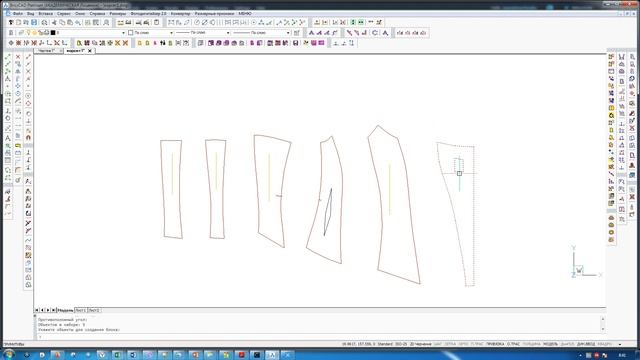Select the Модель layout tab

pyautogui.click(x=65, y=310)
